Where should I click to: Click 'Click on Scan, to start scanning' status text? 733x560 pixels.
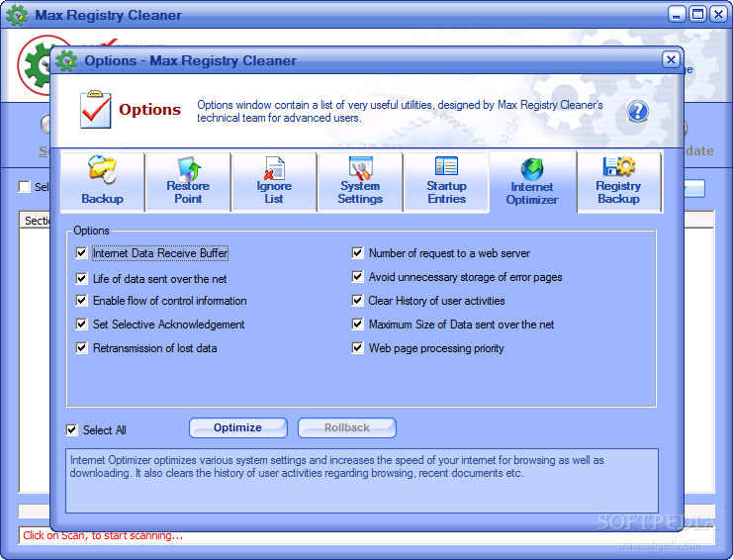pos(103,535)
